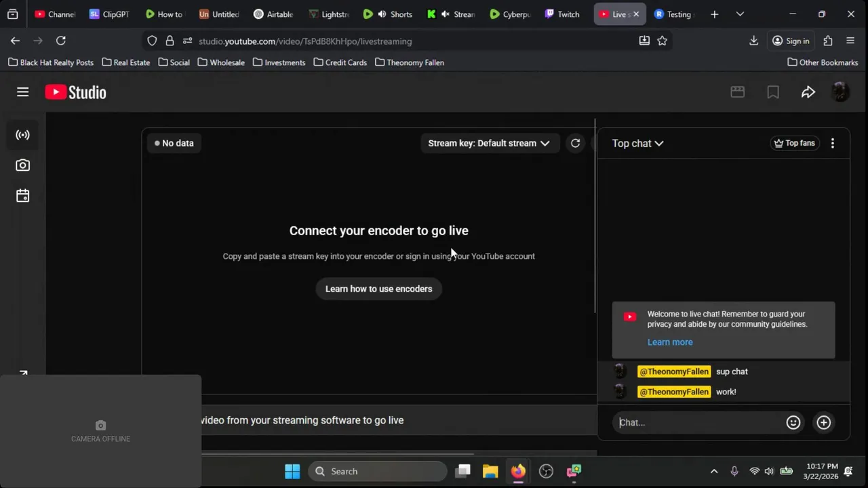The height and width of the screenshot is (488, 868).
Task: Open the Windows Start menu
Action: (x=292, y=471)
